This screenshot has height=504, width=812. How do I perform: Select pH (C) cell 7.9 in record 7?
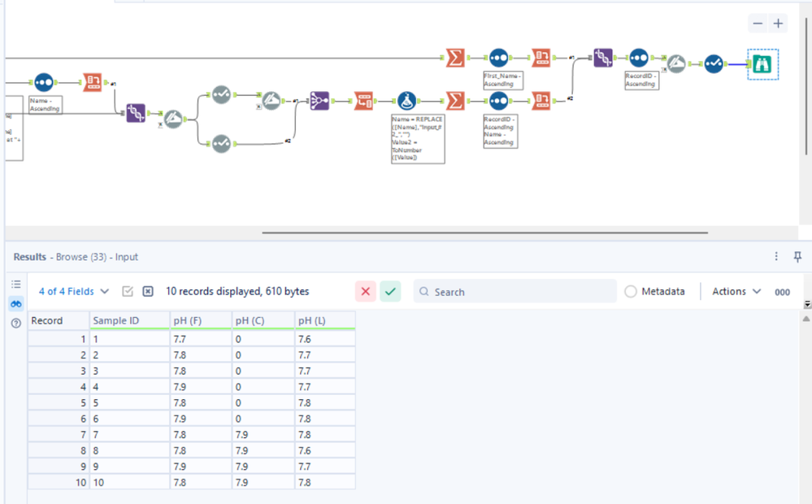click(263, 435)
